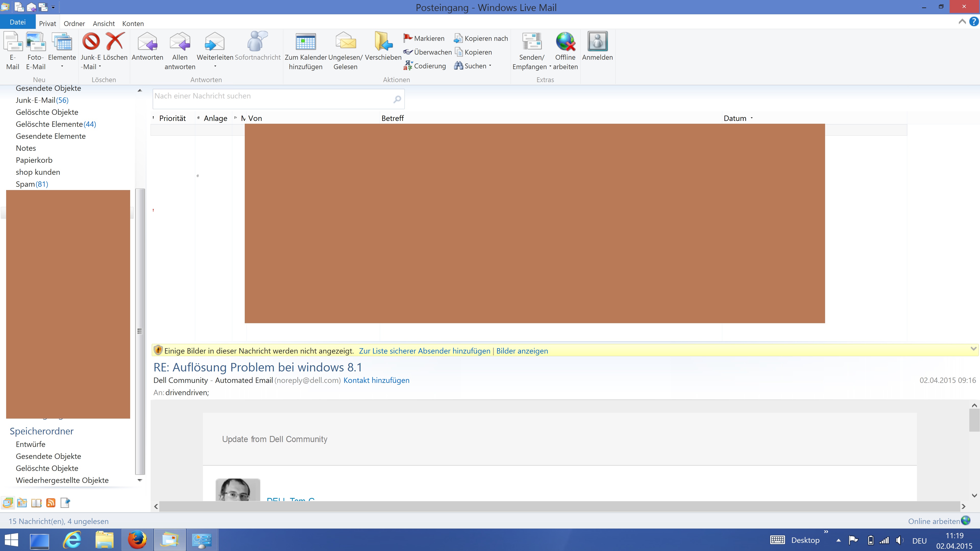Click the search magnifier icon

tap(397, 99)
